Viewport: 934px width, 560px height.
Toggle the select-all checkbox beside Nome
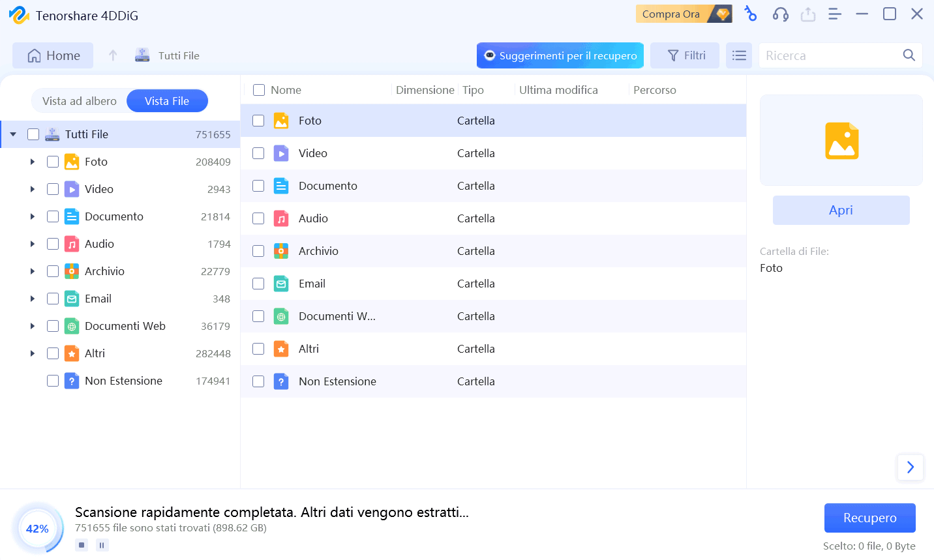click(259, 90)
